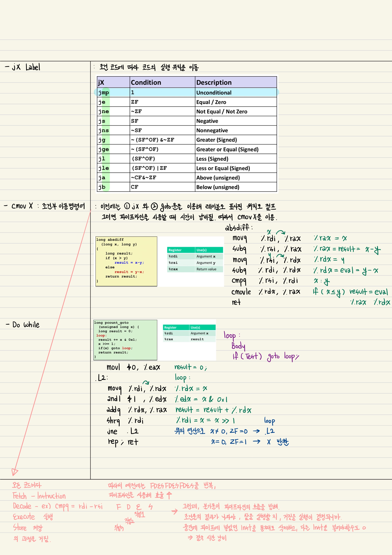
Task: Click the %rsi Argument y register row
Action: click(x=195, y=263)
